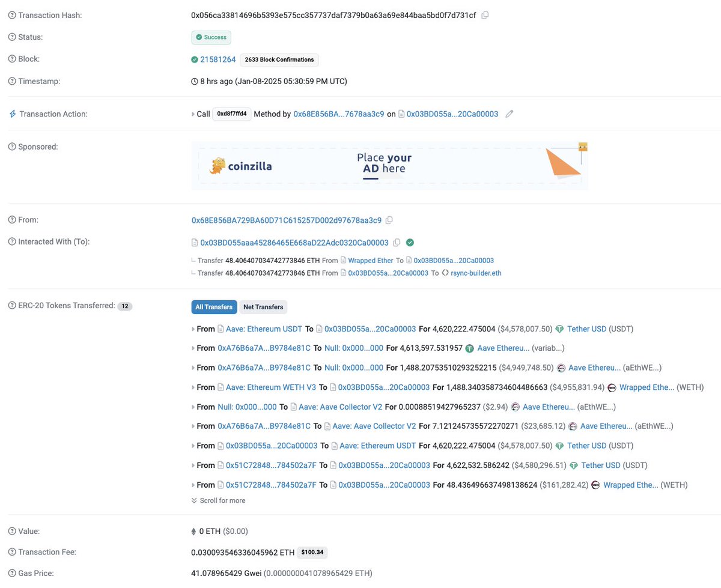Open help icon next to Block

(12, 59)
